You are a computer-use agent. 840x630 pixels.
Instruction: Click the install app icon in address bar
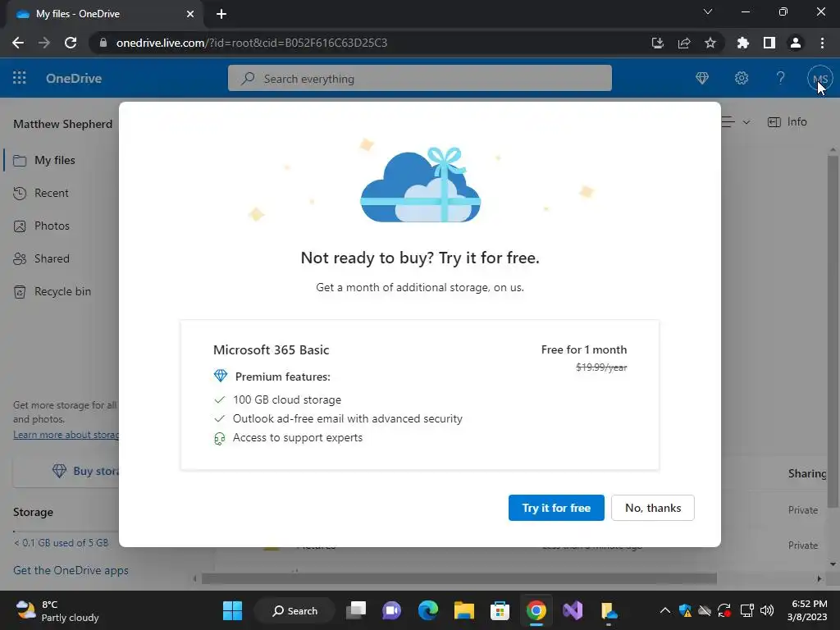click(657, 43)
